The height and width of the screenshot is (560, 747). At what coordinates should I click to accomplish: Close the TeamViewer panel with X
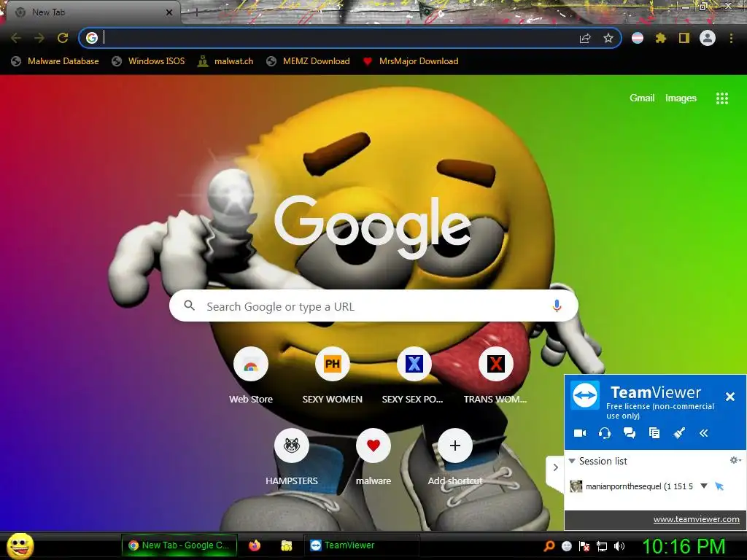click(729, 396)
